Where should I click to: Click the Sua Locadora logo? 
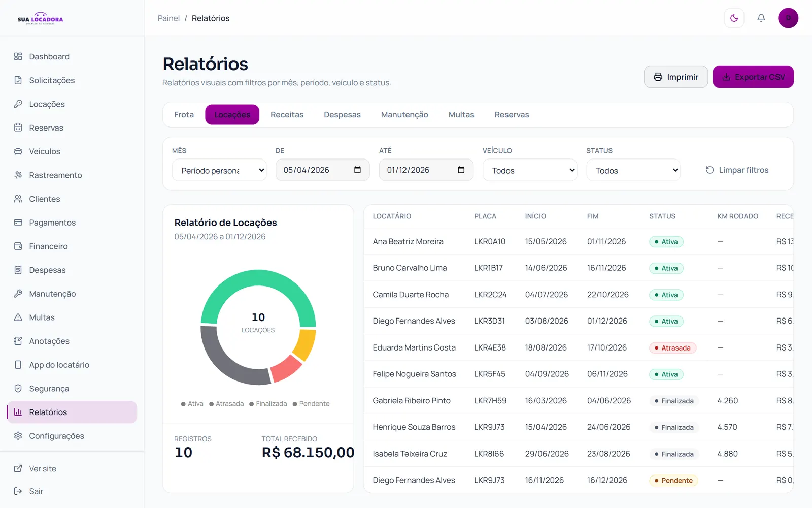pos(41,18)
